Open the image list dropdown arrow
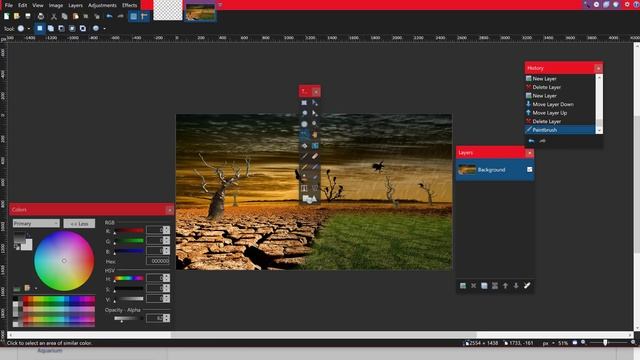The width and height of the screenshot is (640, 360). pos(220,5)
